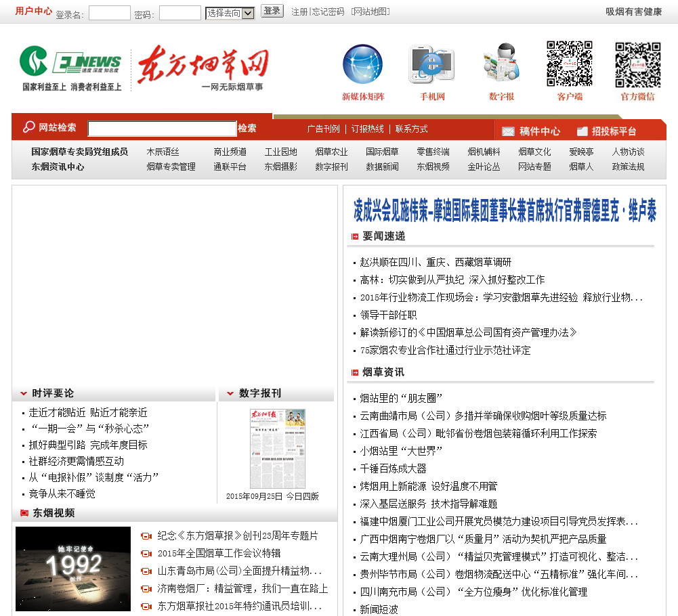Open 木辰语丝 nav item
The width and height of the screenshot is (678, 616).
(x=163, y=152)
